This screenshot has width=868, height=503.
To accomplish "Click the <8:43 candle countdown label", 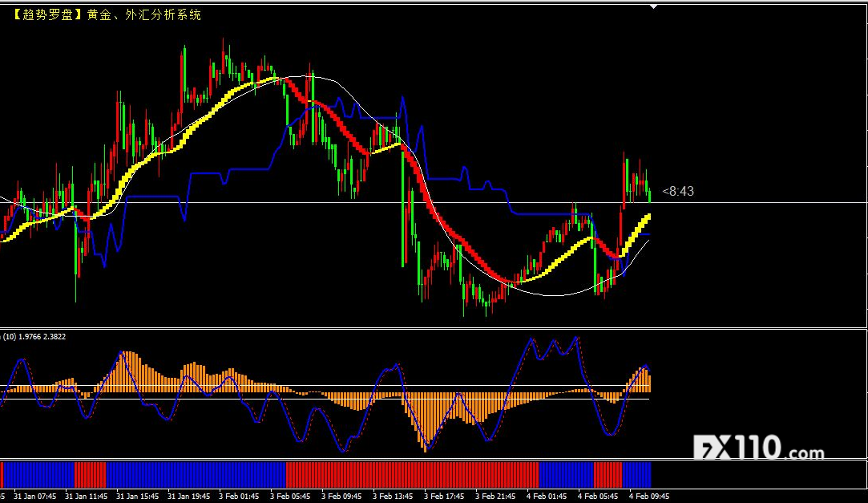I will [678, 192].
